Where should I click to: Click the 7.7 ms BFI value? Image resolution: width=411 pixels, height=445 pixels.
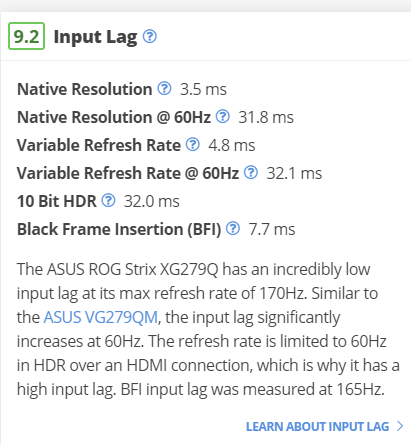tap(272, 229)
